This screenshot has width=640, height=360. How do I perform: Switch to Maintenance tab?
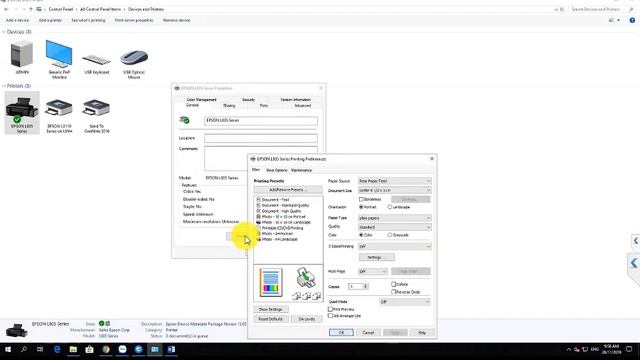click(302, 170)
